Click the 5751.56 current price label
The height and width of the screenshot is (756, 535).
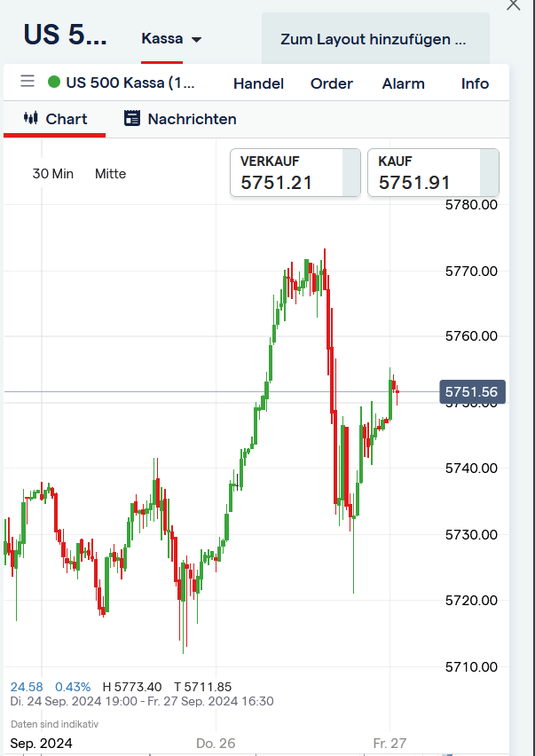click(472, 390)
